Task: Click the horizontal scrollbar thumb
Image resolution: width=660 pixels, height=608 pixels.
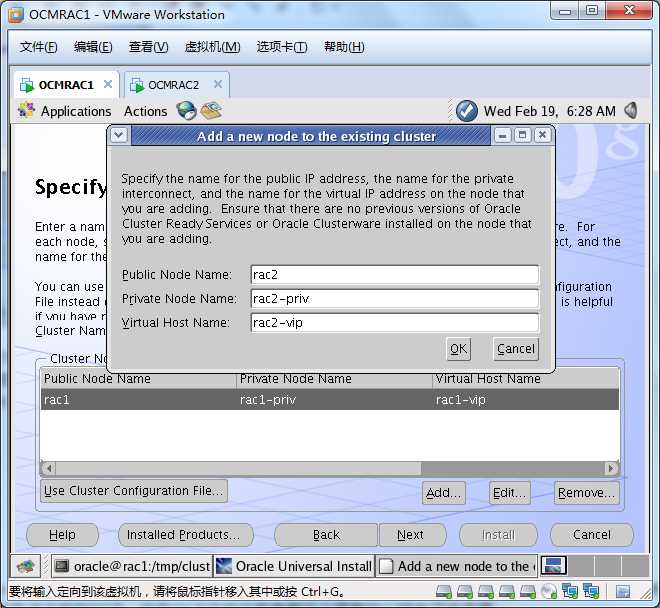Action: pos(238,468)
